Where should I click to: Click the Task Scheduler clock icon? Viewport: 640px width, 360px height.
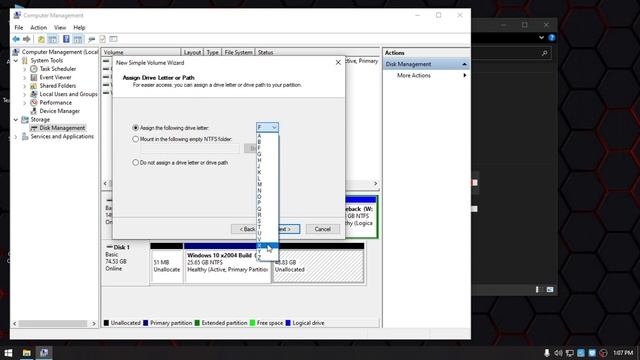point(34,69)
